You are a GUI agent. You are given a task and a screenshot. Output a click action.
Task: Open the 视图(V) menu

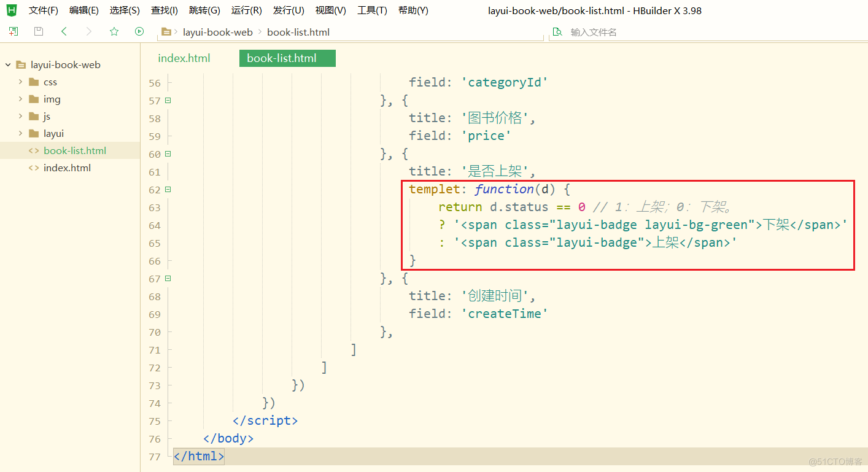pos(330,10)
